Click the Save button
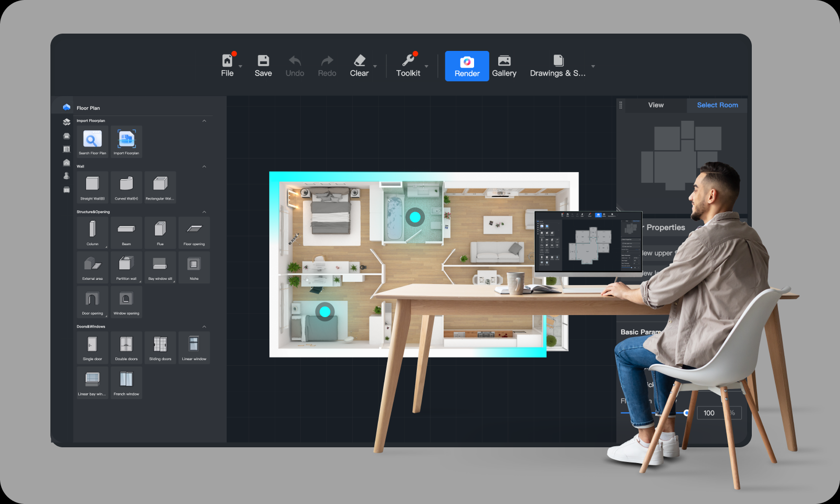 pyautogui.click(x=263, y=65)
